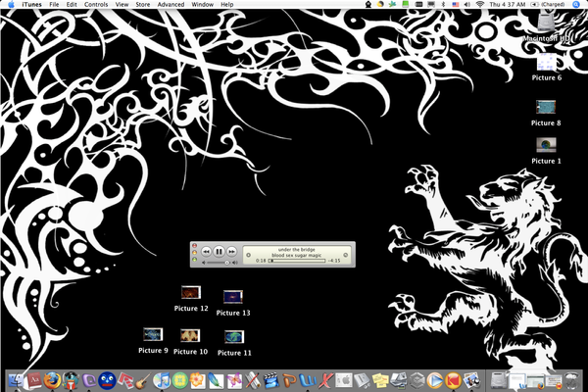
Task: Open the Apple menu
Action: (11, 5)
